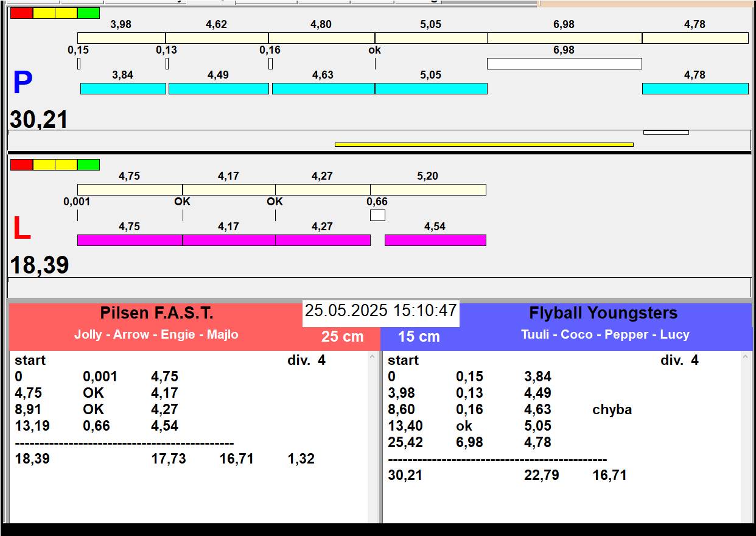This screenshot has width=756, height=536.
Task: Select the magenta 4,54 run bar
Action: tap(435, 240)
